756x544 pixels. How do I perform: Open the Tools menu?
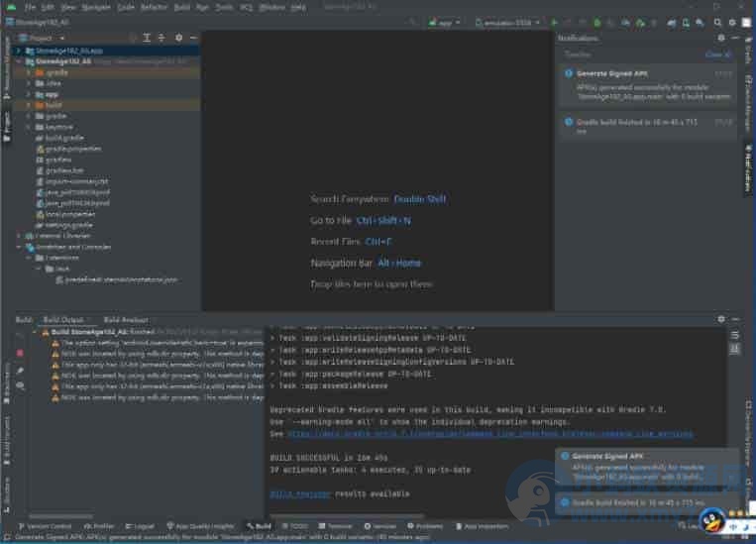point(224,8)
